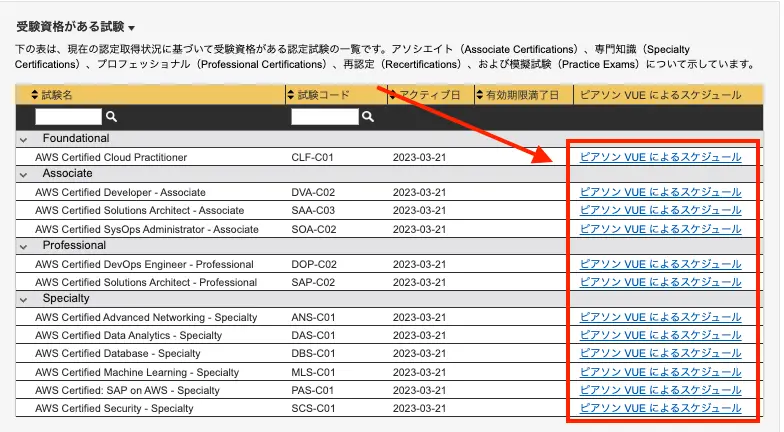Sort by 試験コード column sort arrows
Image resolution: width=784 pixels, height=432 pixels.
point(291,94)
